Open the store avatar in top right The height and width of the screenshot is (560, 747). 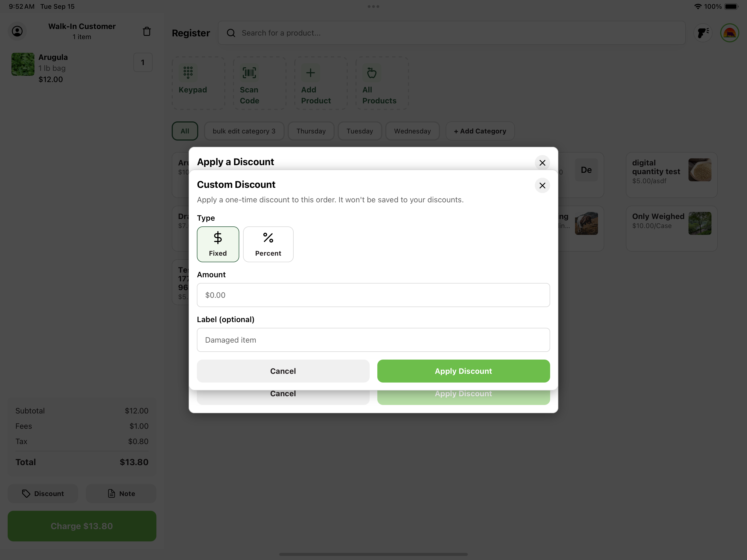pyautogui.click(x=730, y=33)
